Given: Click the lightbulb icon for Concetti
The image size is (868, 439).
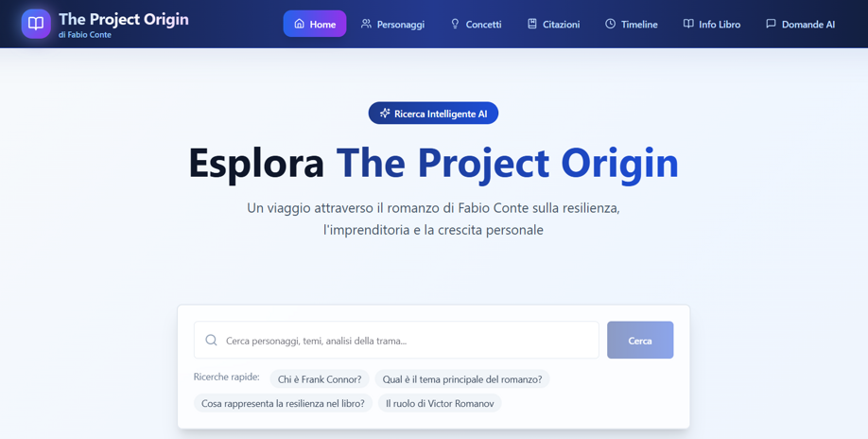Looking at the screenshot, I should (x=455, y=24).
